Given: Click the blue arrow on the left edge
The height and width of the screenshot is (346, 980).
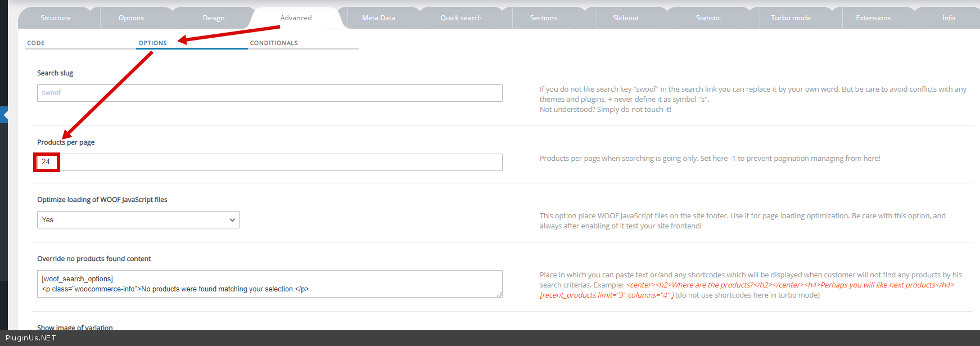Looking at the screenshot, I should click(x=4, y=115).
